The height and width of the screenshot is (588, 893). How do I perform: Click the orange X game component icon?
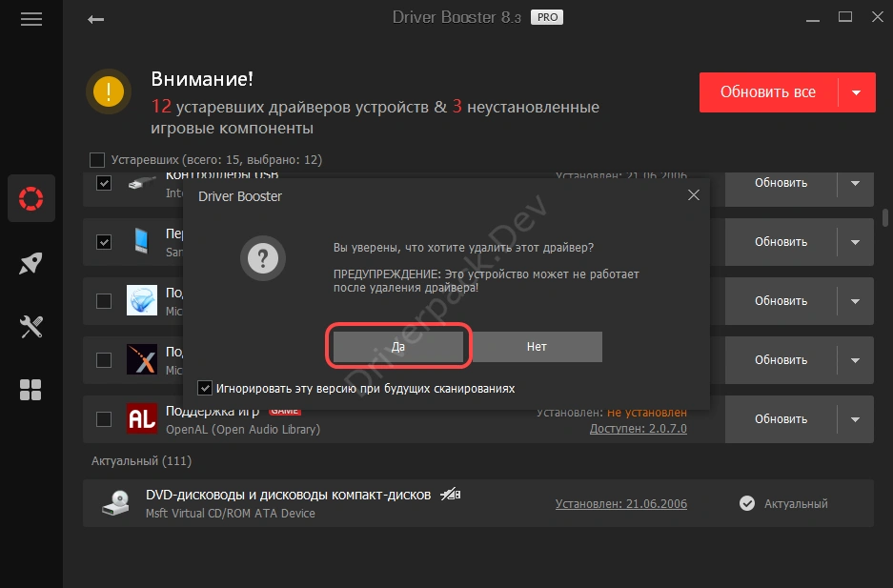[x=142, y=359]
